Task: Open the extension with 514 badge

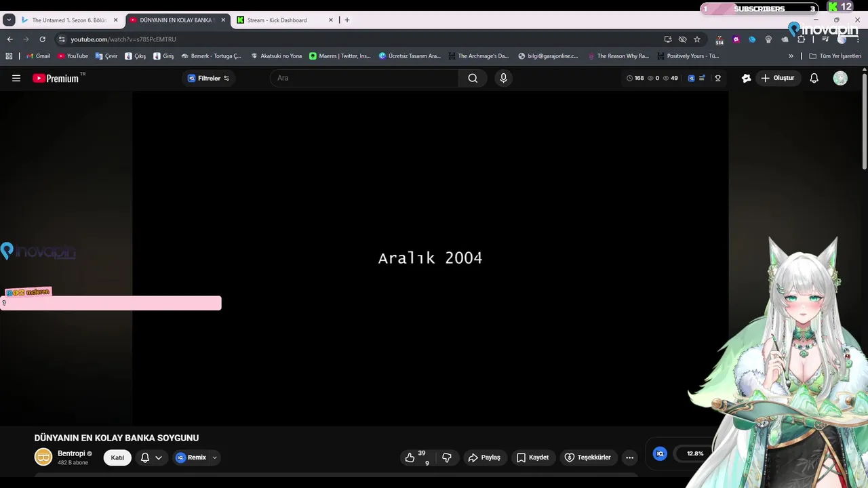Action: click(719, 40)
